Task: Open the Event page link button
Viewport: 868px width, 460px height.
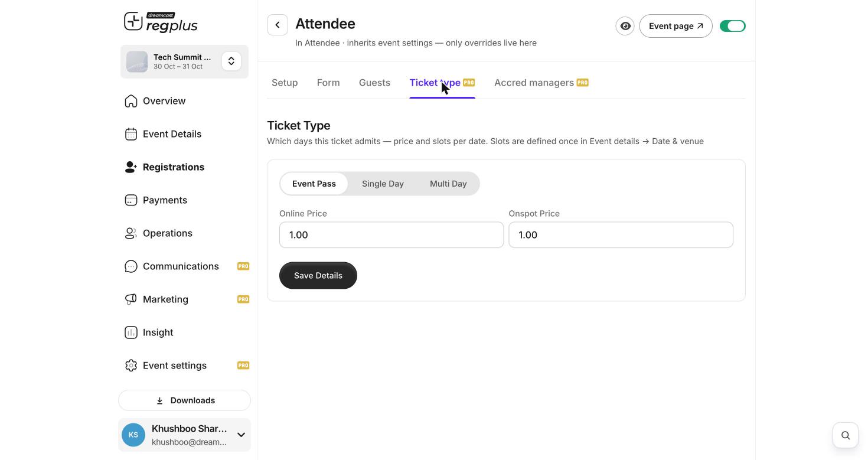Action: click(676, 26)
